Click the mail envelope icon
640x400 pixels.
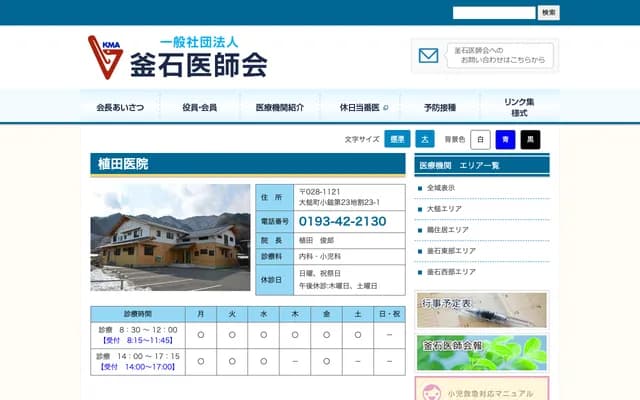pos(428,56)
